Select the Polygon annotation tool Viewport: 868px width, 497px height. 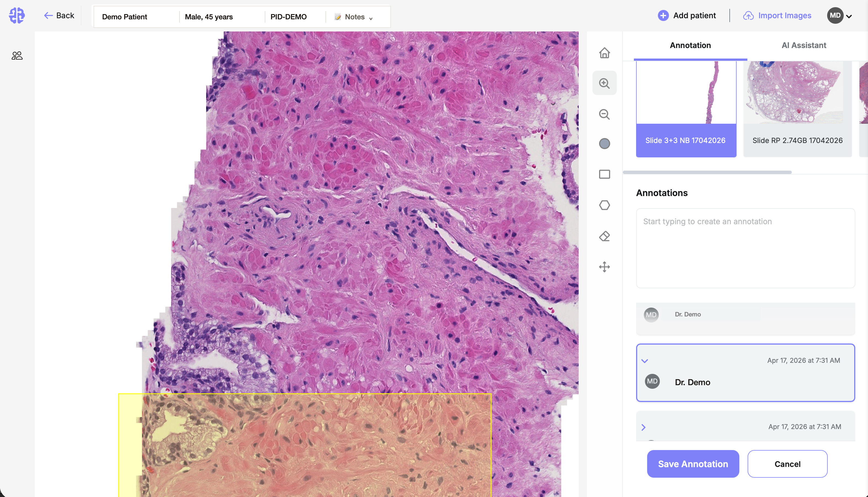[604, 205]
